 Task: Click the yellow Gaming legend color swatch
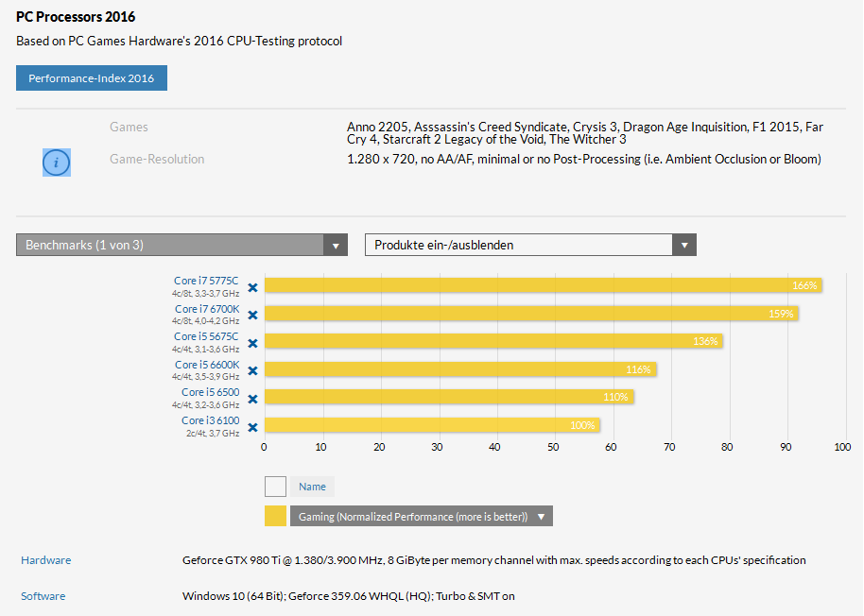click(275, 517)
